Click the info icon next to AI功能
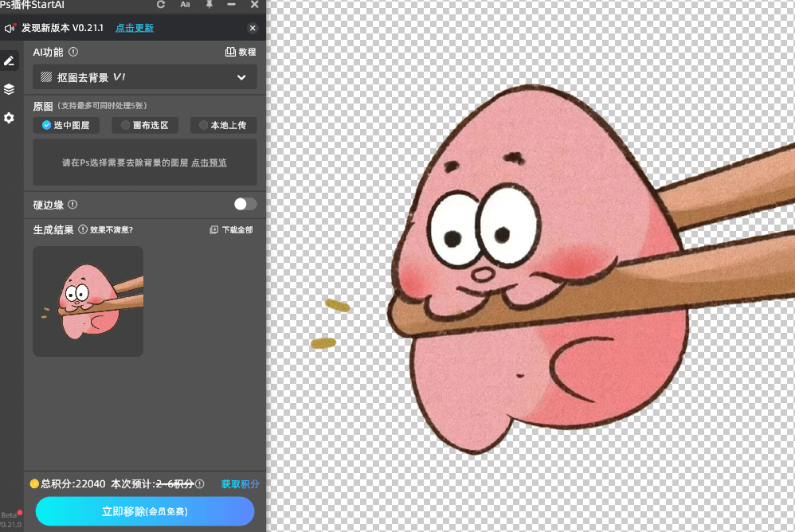The height and width of the screenshot is (532, 795). tap(73, 52)
